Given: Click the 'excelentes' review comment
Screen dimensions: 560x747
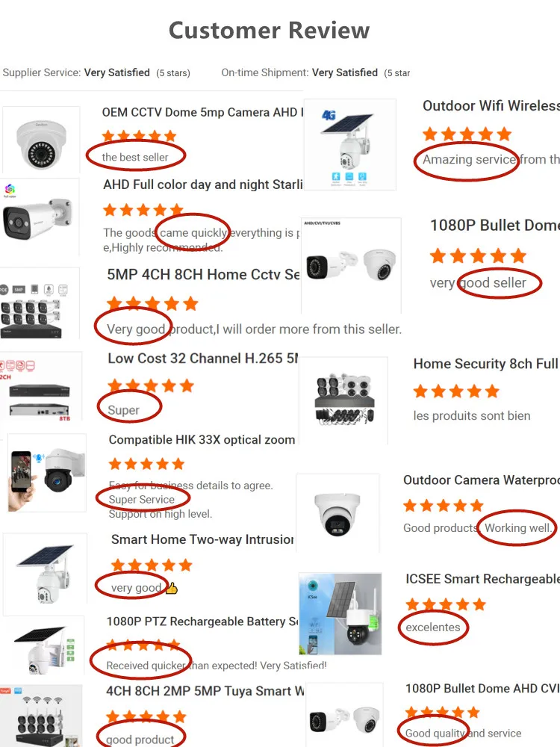Looking at the screenshot, I should [x=433, y=627].
